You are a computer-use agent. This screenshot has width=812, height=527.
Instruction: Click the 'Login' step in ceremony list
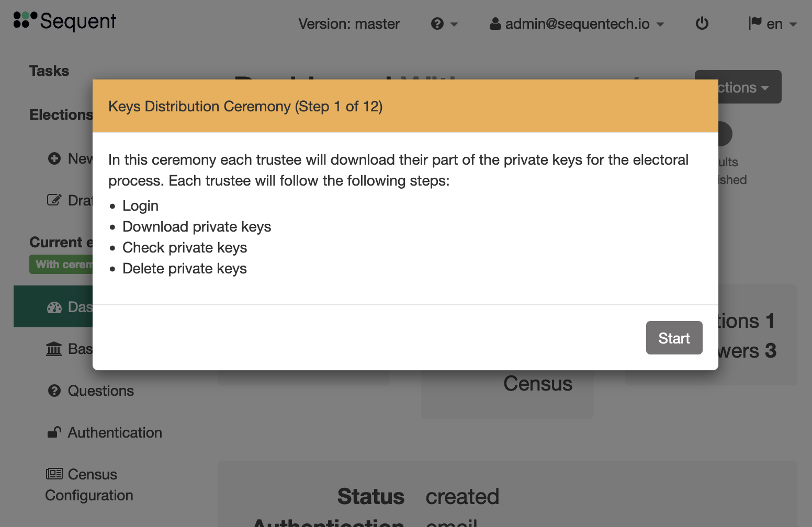pos(140,205)
